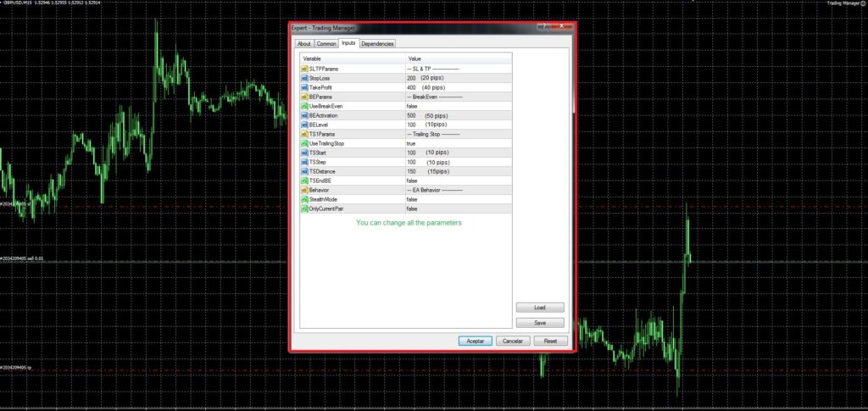
Task: Click the UseTrailingStop true value
Action: [411, 143]
